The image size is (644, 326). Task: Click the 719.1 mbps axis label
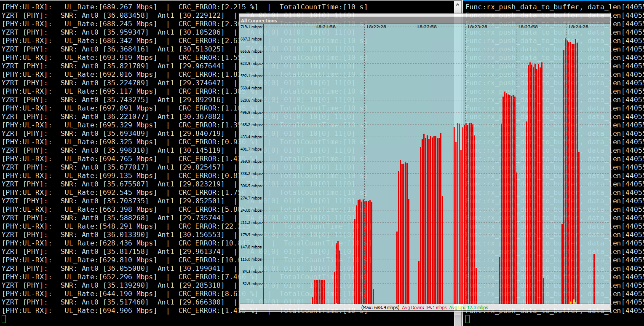(x=251, y=27)
